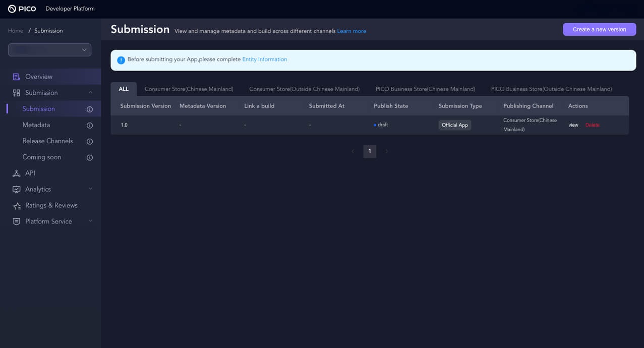
Task: Click info icon next to Coming soon
Action: tap(90, 158)
